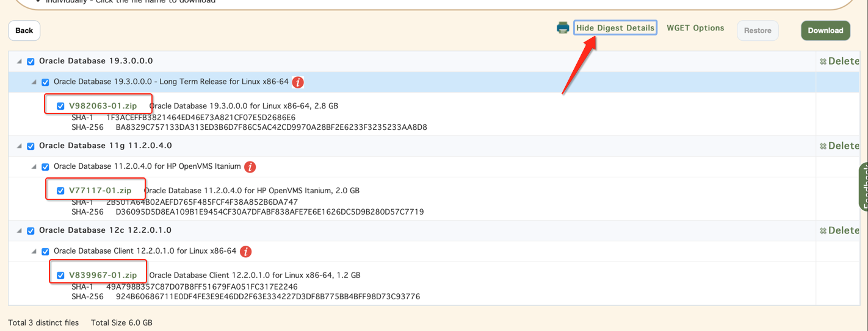Uncheck Oracle Database 12c 12.2.0.1.0 checkbox
868x331 pixels.
[31, 231]
